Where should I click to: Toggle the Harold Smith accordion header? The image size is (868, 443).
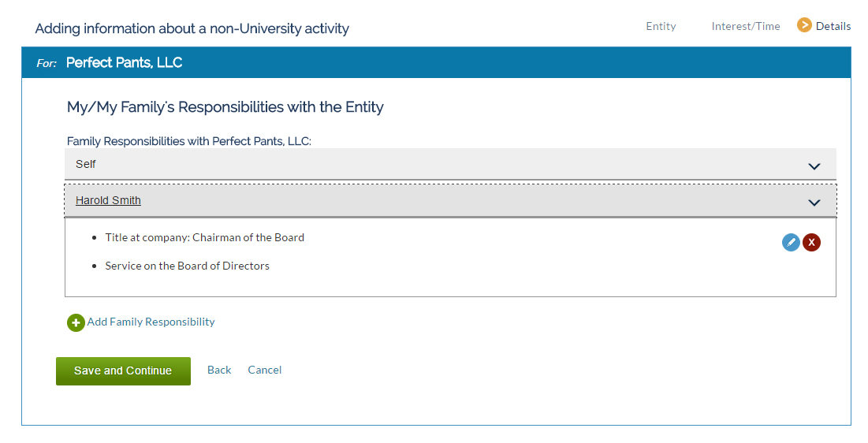[x=450, y=200]
